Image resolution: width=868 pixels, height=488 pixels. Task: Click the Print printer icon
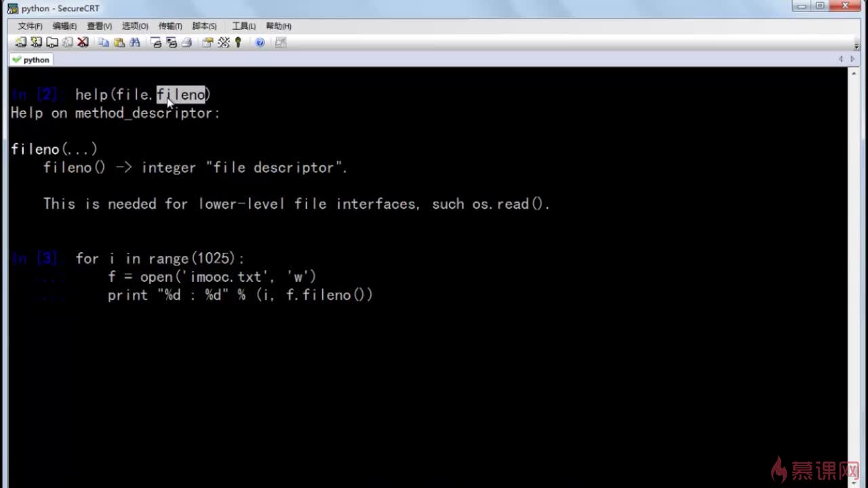click(186, 42)
